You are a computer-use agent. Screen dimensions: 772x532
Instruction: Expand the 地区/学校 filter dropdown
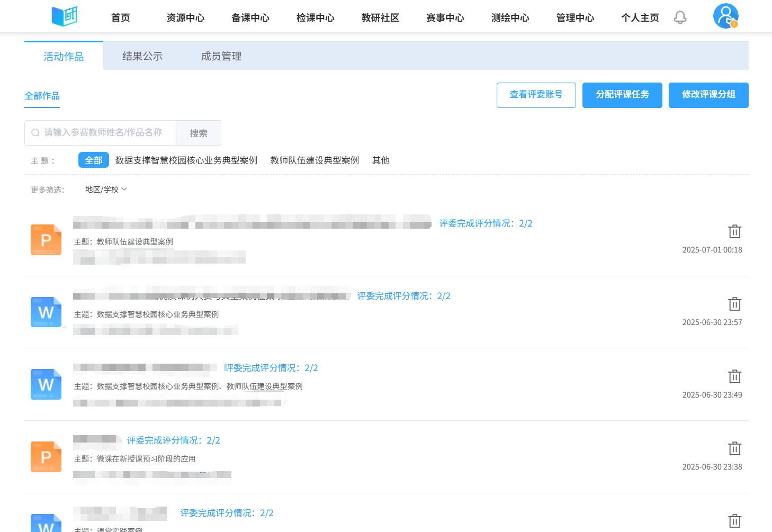click(106, 190)
